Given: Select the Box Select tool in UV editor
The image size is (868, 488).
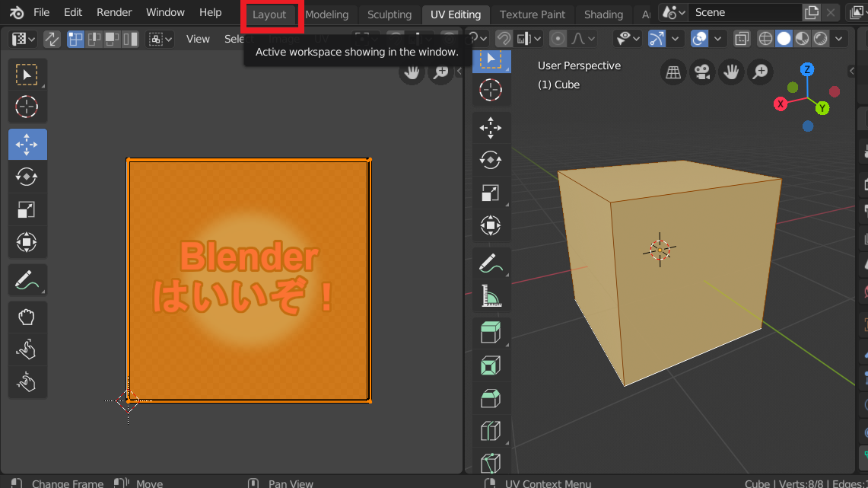Looking at the screenshot, I should pos(27,74).
